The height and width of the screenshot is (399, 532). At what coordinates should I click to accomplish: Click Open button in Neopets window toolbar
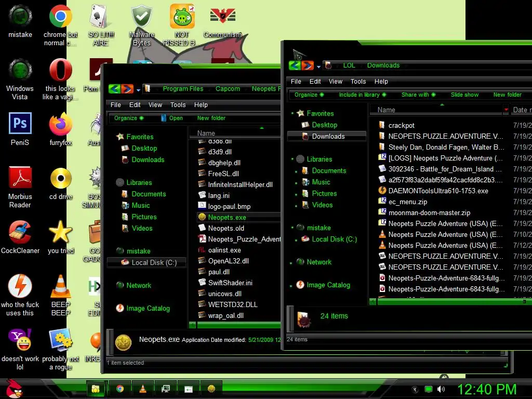[x=172, y=118]
